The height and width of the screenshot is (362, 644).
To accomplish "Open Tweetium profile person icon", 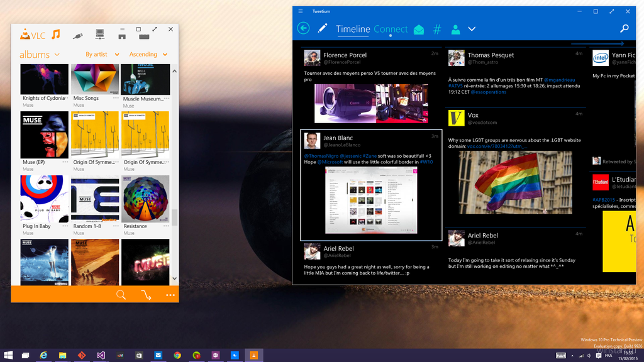I will click(455, 29).
